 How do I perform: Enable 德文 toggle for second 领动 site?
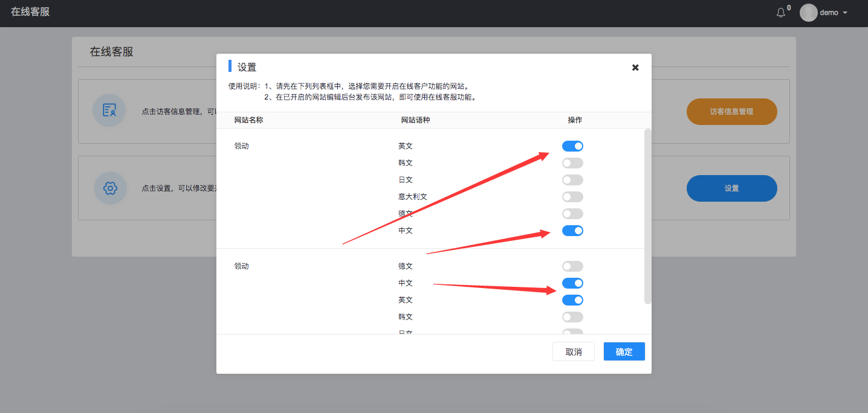click(572, 266)
